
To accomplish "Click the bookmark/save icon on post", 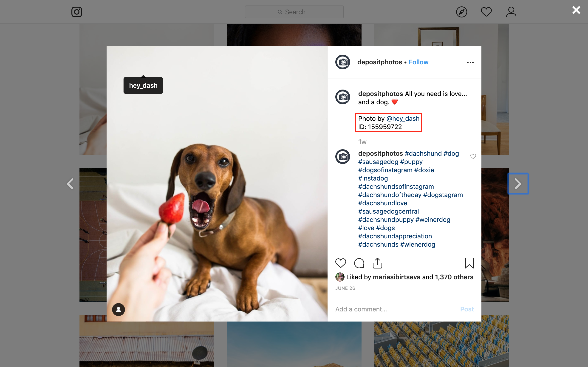I will [469, 263].
